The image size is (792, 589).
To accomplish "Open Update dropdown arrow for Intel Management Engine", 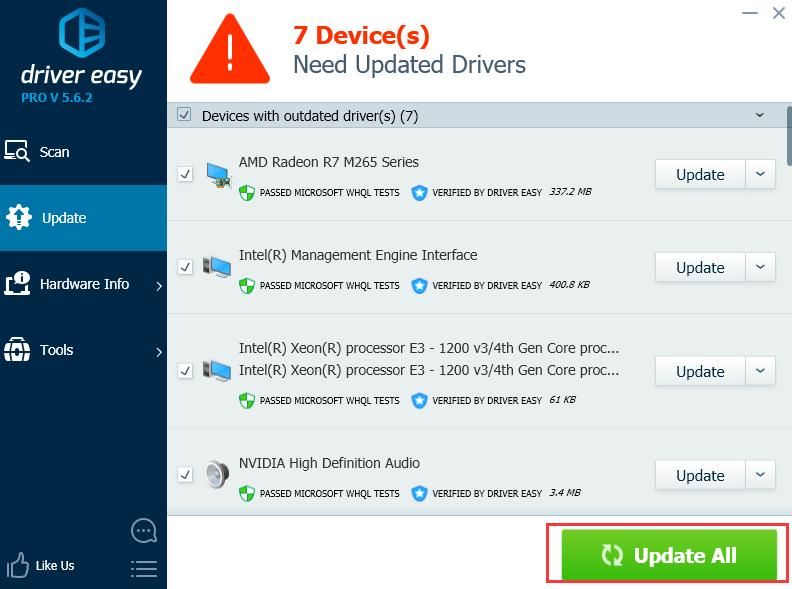I will coord(760,267).
